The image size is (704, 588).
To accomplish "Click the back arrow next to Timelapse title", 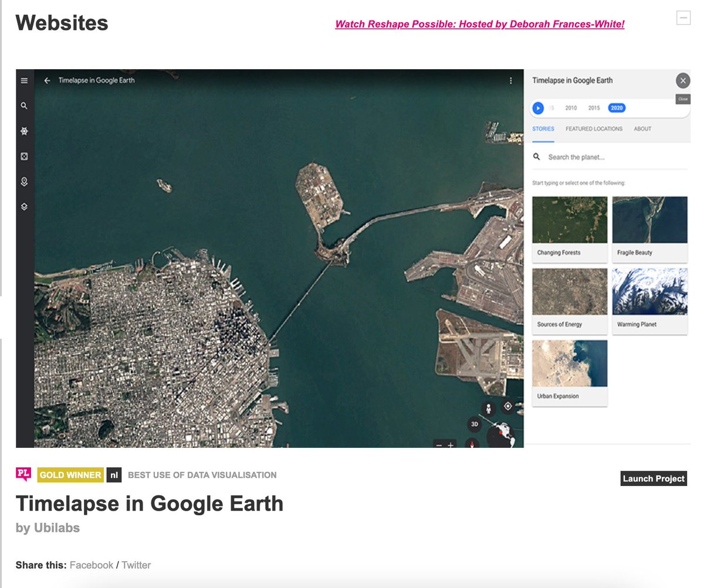I will (x=47, y=81).
